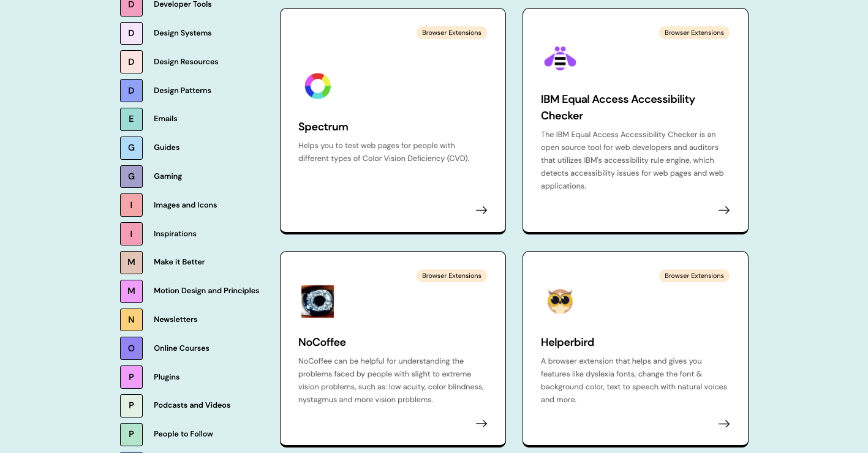Screen dimensions: 868x453
Task: Click the Spectrum card title
Action: point(323,127)
